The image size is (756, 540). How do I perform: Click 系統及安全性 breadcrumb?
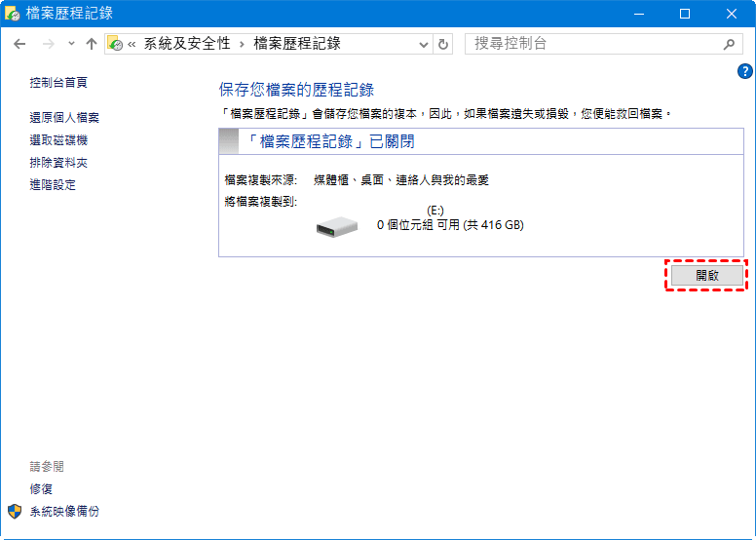[x=187, y=44]
